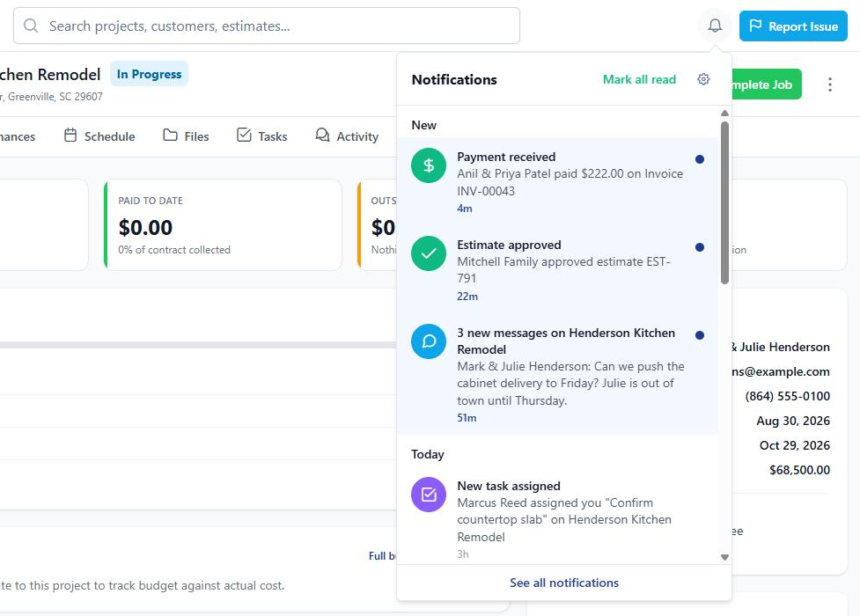Click the Aug 30, 2026 date
This screenshot has width=860, height=616.
pos(792,421)
